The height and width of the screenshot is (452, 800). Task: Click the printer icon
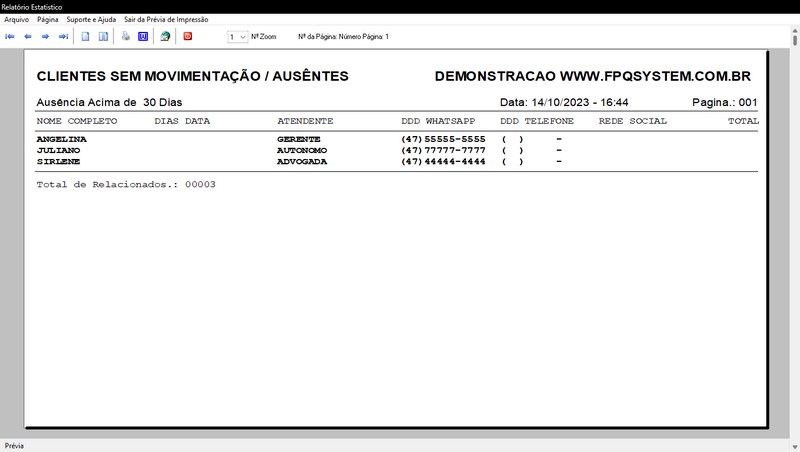126,36
